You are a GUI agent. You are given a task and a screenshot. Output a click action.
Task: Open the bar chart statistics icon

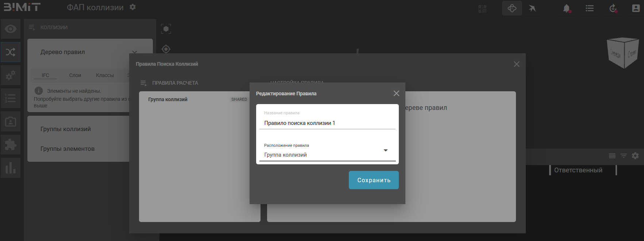coord(11,168)
